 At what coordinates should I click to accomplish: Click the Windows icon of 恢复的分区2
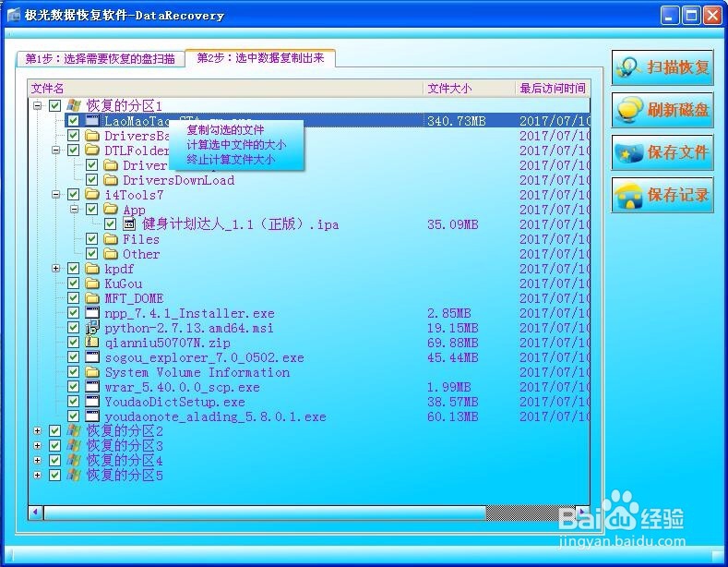tap(74, 431)
